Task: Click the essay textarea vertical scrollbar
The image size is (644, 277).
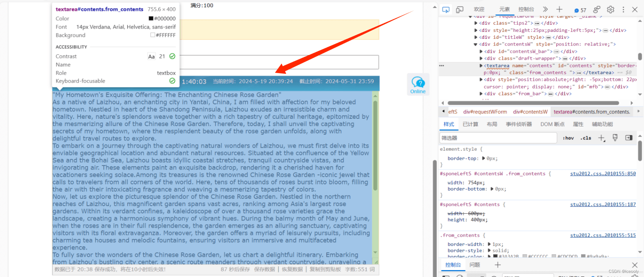Action: point(375,145)
